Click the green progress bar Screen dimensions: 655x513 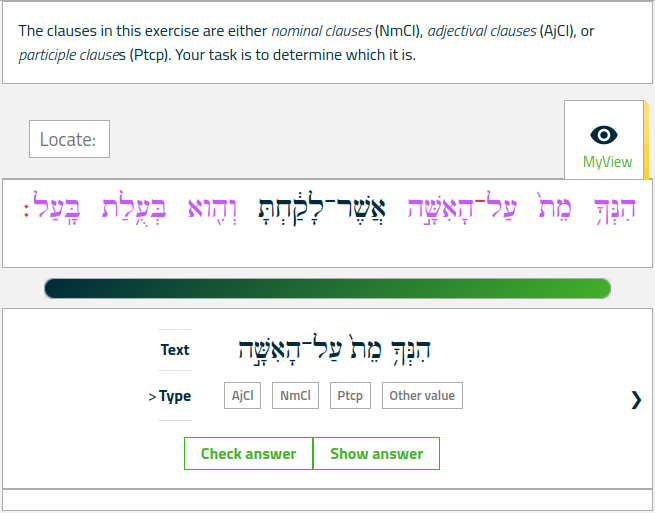point(328,288)
